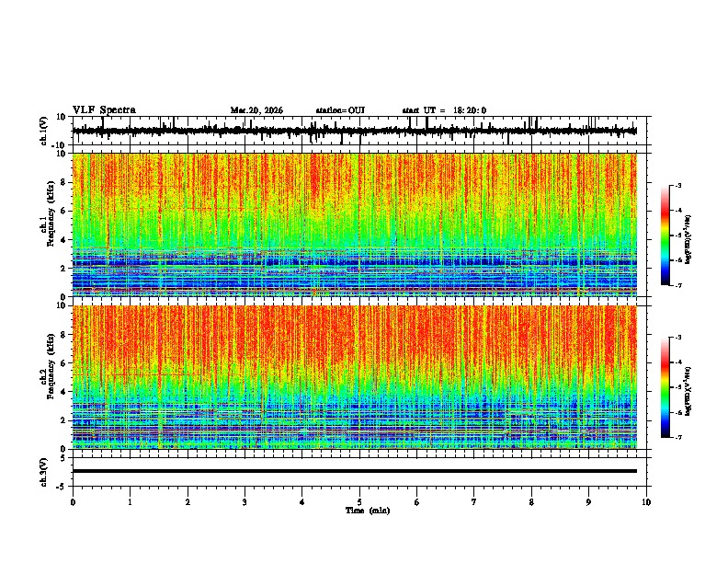Screen dimensions: 728x563
Task: Click the 8 kHz tick on the ch.1 frequency axis
Action: click(63, 182)
